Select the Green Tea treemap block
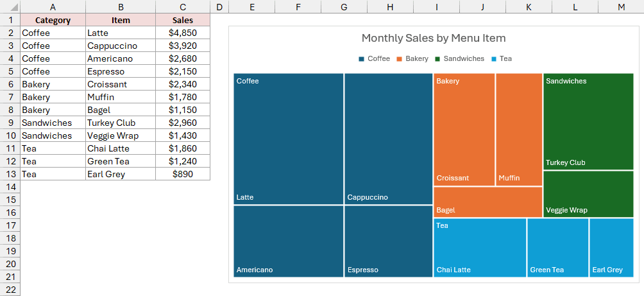 click(558, 247)
